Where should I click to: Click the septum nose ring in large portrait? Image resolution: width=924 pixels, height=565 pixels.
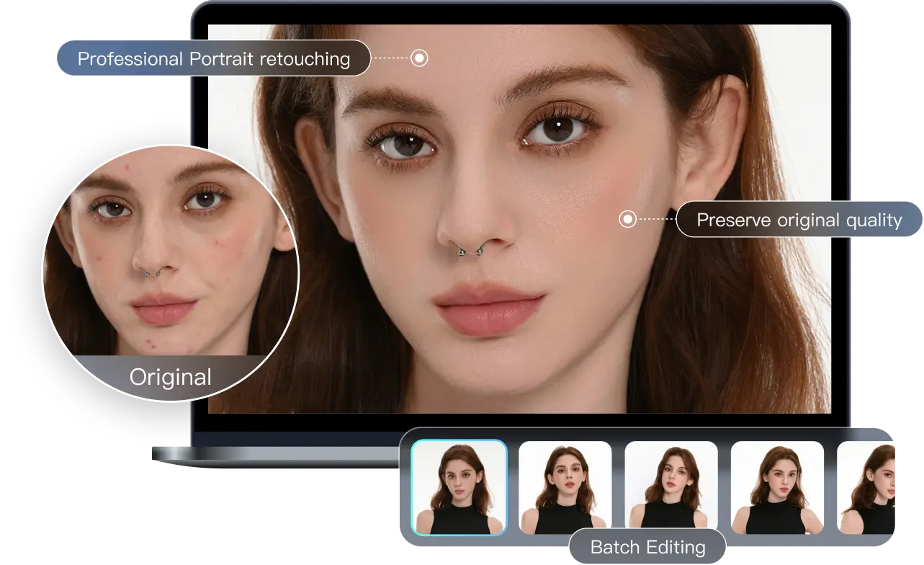click(x=468, y=252)
